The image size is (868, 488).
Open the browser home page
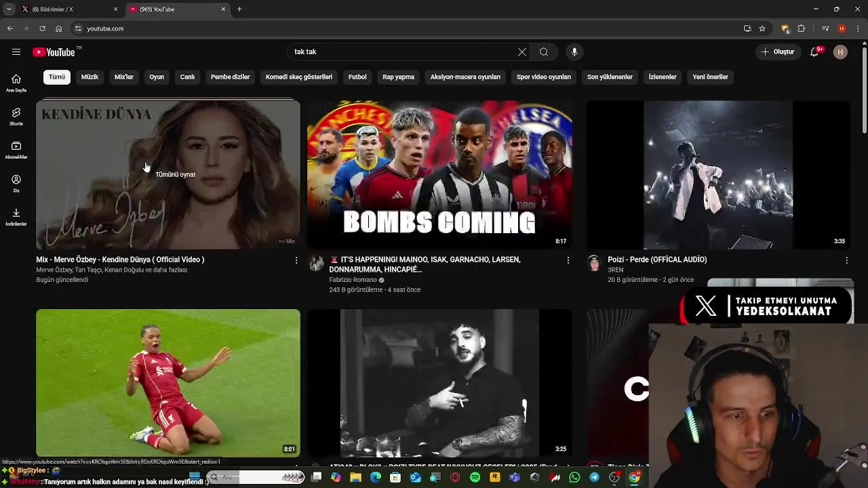(58, 28)
